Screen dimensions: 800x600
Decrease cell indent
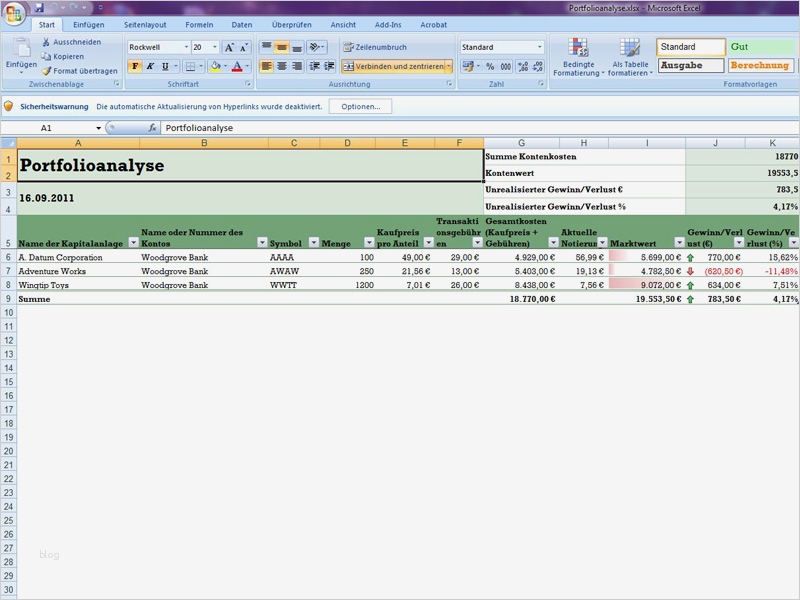(315, 66)
